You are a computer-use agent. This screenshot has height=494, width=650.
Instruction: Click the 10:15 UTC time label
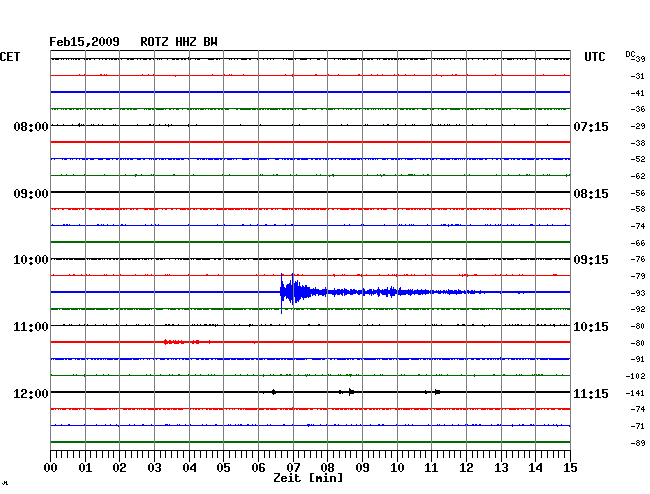pos(591,327)
